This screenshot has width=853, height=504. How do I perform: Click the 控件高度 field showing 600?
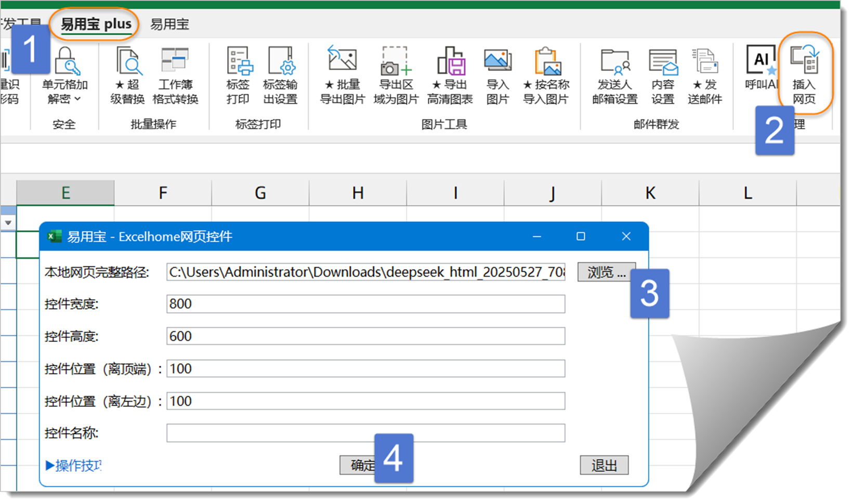[365, 336]
